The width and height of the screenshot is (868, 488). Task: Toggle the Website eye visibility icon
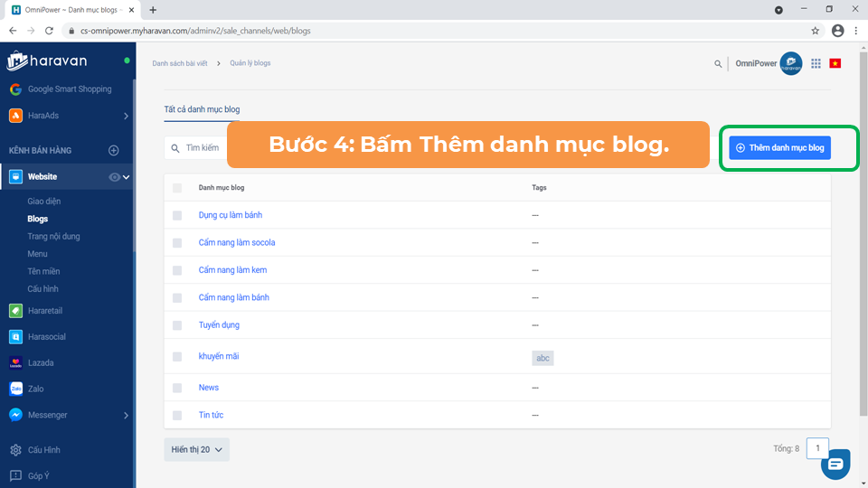click(x=114, y=177)
